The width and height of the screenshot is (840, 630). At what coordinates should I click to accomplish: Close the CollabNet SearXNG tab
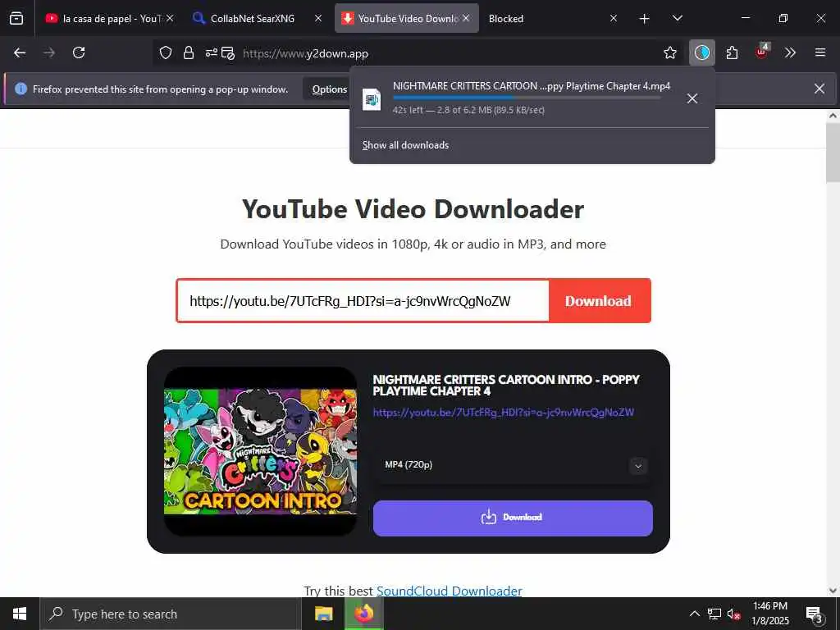tap(318, 18)
